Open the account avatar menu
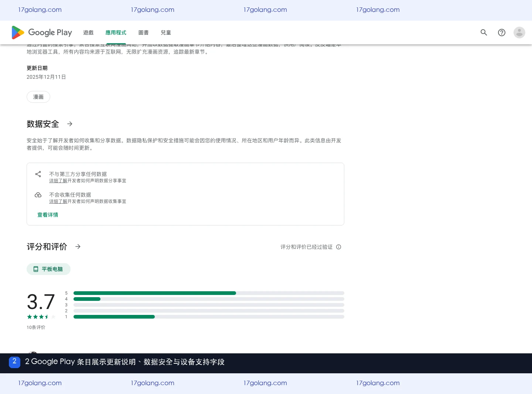Viewport: 532px width, 394px height. pyautogui.click(x=519, y=33)
